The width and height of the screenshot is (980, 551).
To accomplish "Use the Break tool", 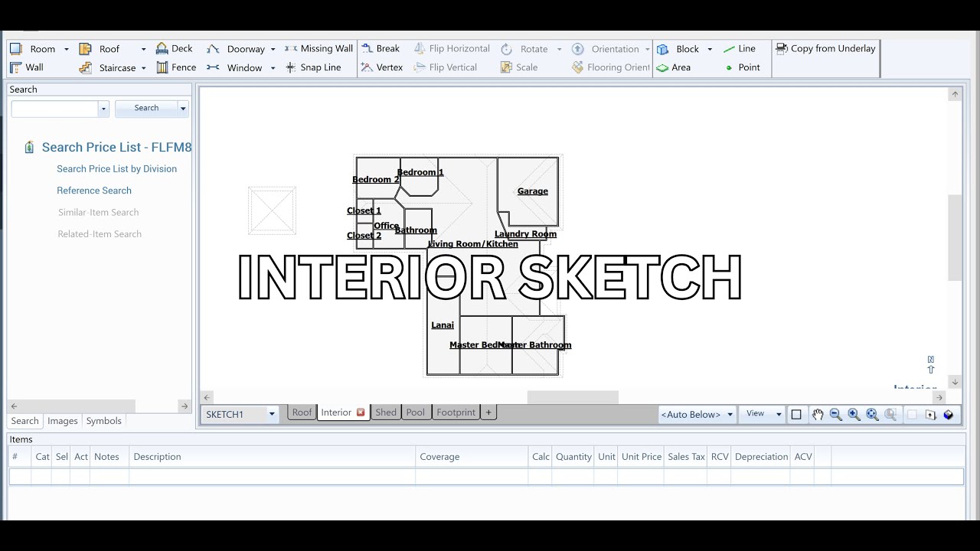I will point(381,48).
